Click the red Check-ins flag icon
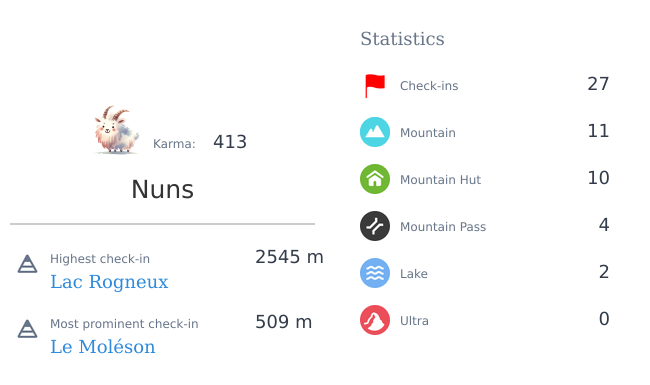This screenshot has width=650, height=385. click(x=375, y=86)
